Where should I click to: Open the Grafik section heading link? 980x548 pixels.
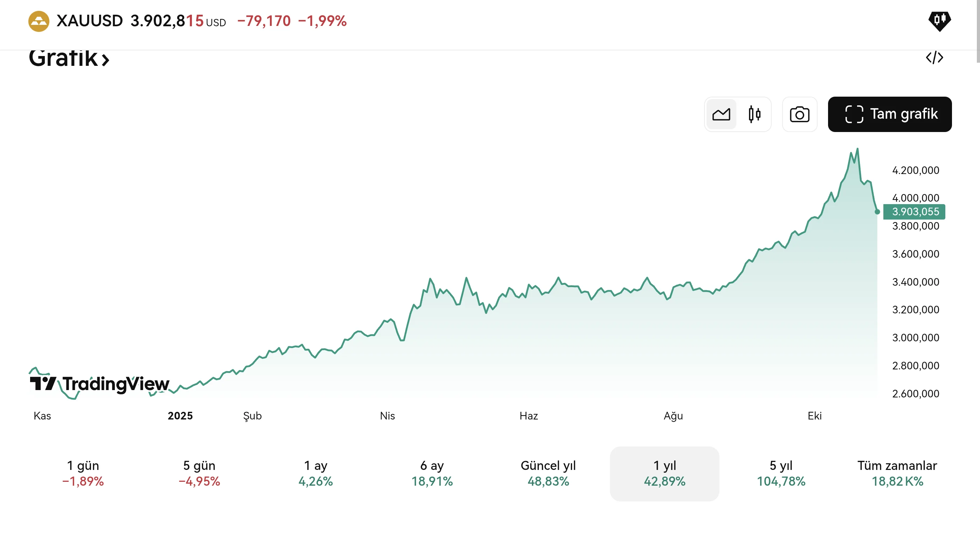[69, 58]
